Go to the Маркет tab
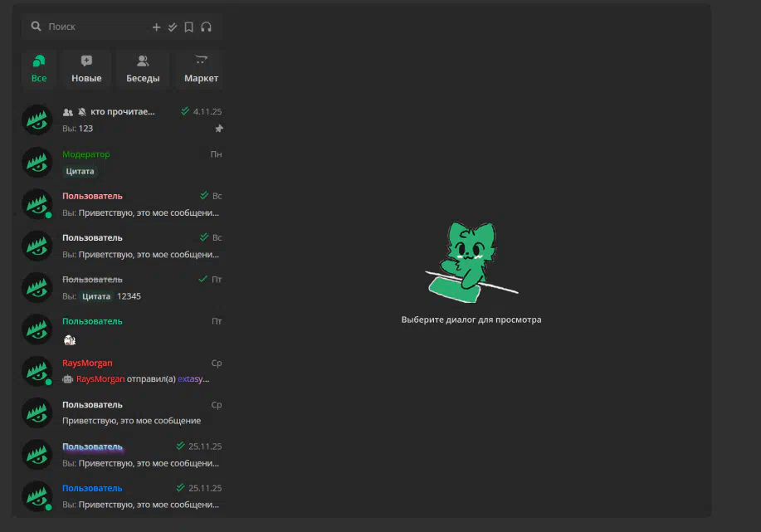 point(201,70)
